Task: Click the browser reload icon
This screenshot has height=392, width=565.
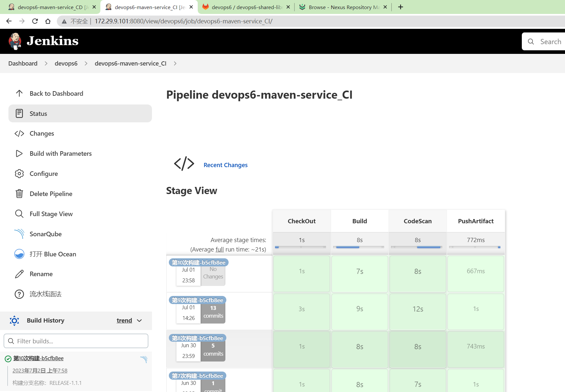Action: tap(35, 21)
